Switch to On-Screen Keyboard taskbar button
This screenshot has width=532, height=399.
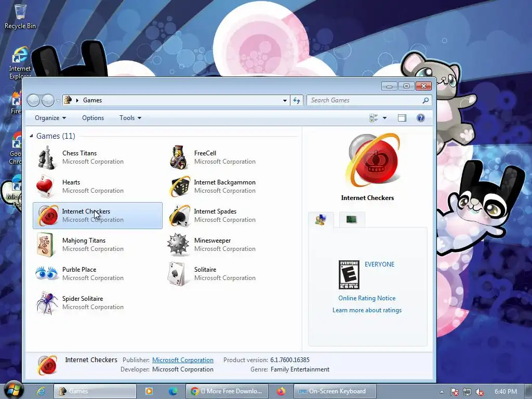coord(335,391)
